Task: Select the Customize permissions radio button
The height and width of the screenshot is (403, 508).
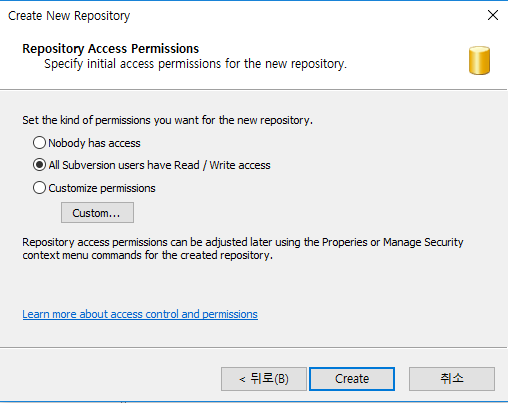Action: (x=39, y=188)
